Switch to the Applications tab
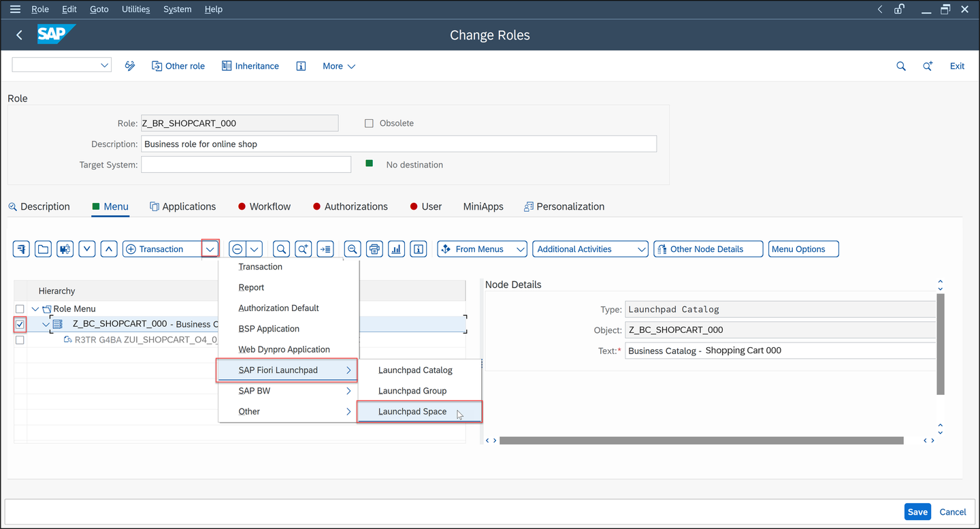980x529 pixels. point(182,206)
